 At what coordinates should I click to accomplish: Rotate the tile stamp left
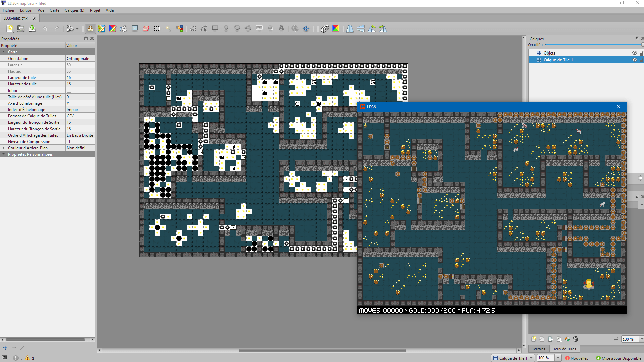click(372, 29)
